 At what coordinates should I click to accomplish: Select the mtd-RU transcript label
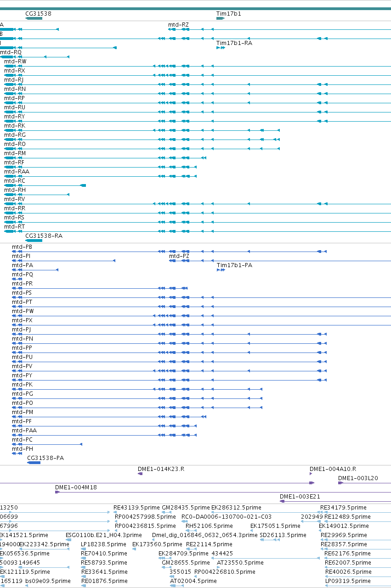(x=15, y=107)
